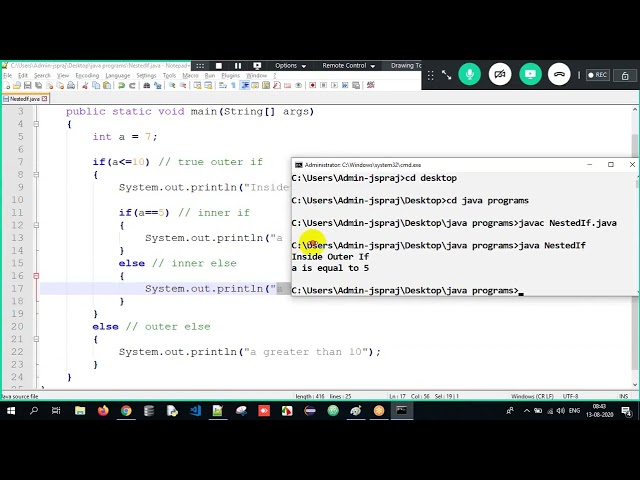Click the Undo arrow in the toolbar
Screen dimensions: 640x480
(121, 85)
